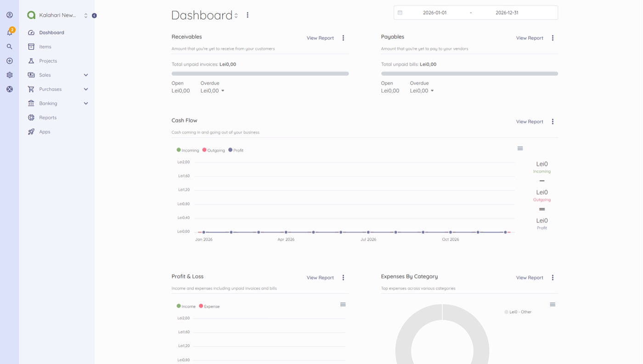643x364 pixels.
Task: Expand Payables Overdue dropdown arrow
Action: [x=432, y=91]
